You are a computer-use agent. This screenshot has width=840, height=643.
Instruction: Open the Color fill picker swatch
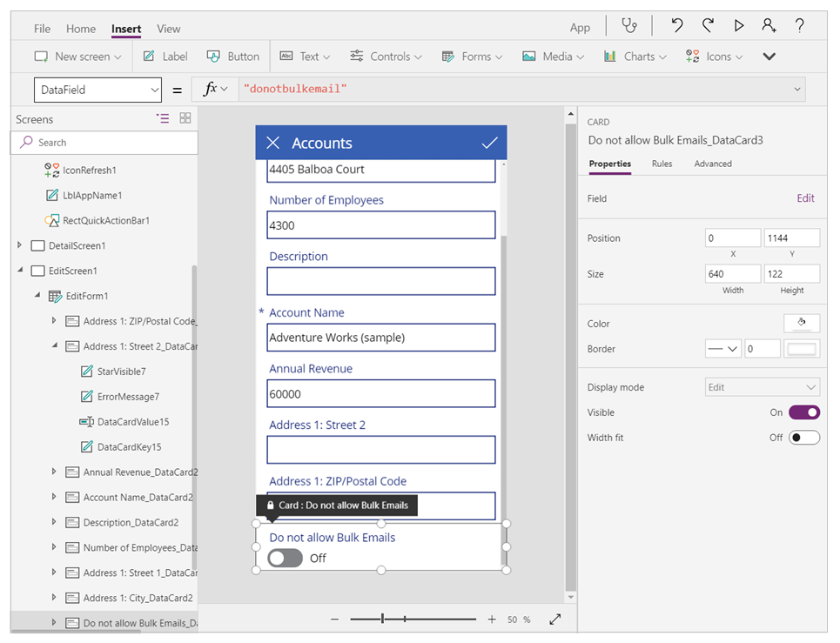(x=801, y=324)
